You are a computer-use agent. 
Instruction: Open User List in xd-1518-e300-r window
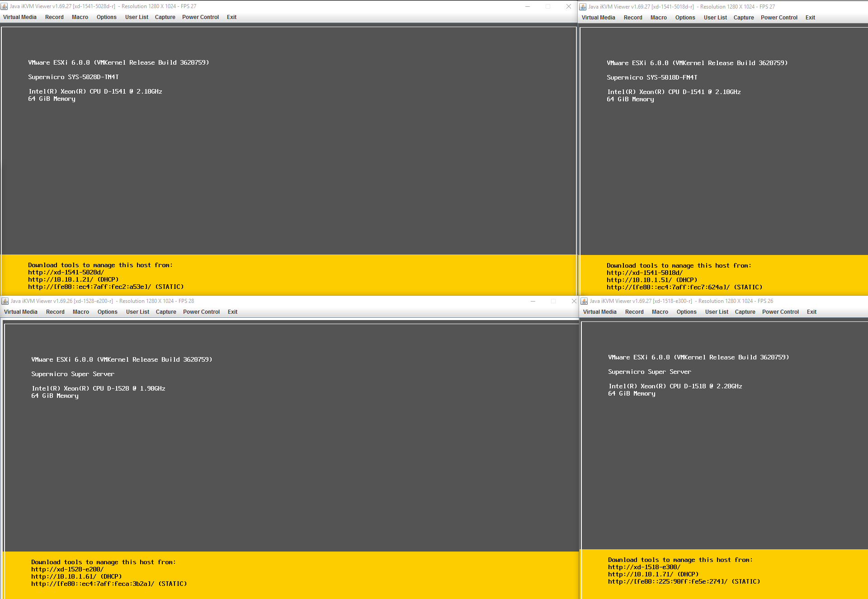point(717,312)
